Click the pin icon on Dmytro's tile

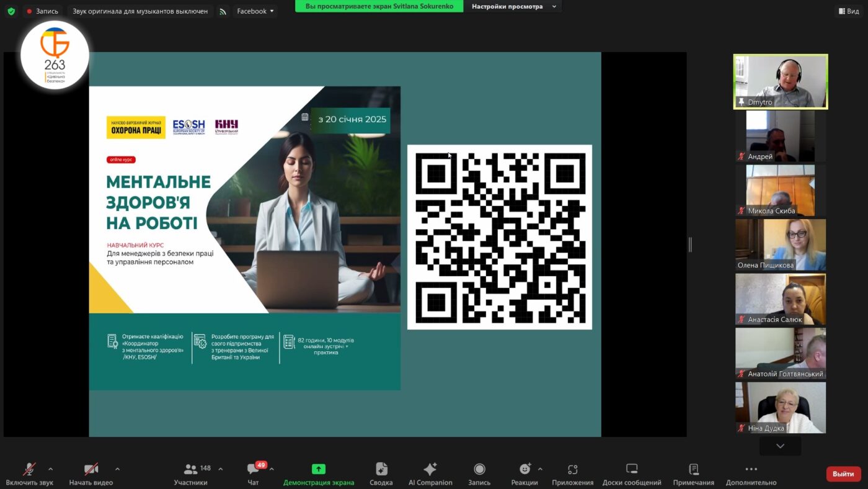[741, 102]
